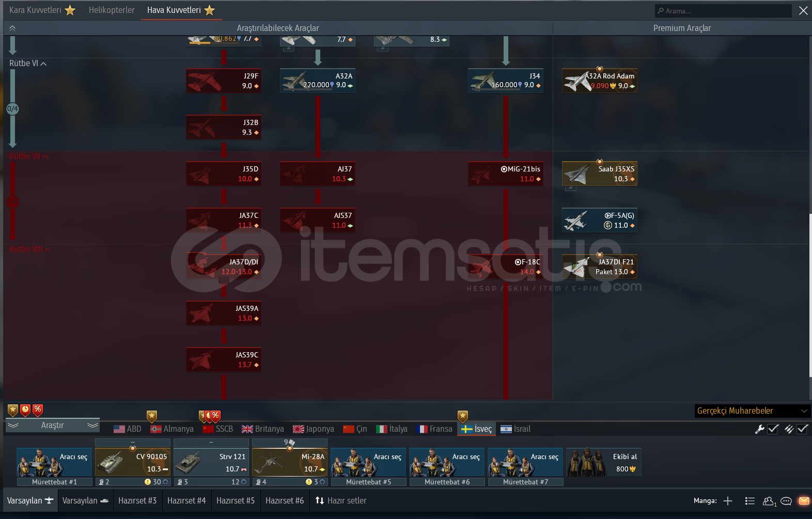Choose a vehicle for Mürettebat #5 slot
This screenshot has width=812, height=519.
368,462
